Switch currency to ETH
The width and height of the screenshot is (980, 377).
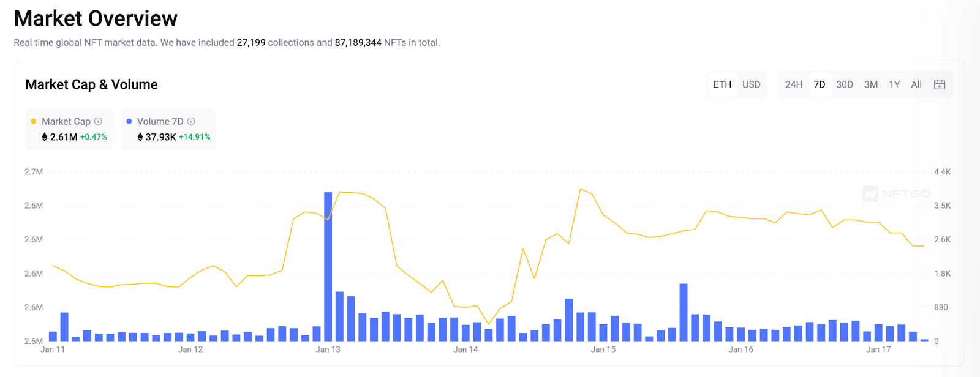tap(722, 84)
